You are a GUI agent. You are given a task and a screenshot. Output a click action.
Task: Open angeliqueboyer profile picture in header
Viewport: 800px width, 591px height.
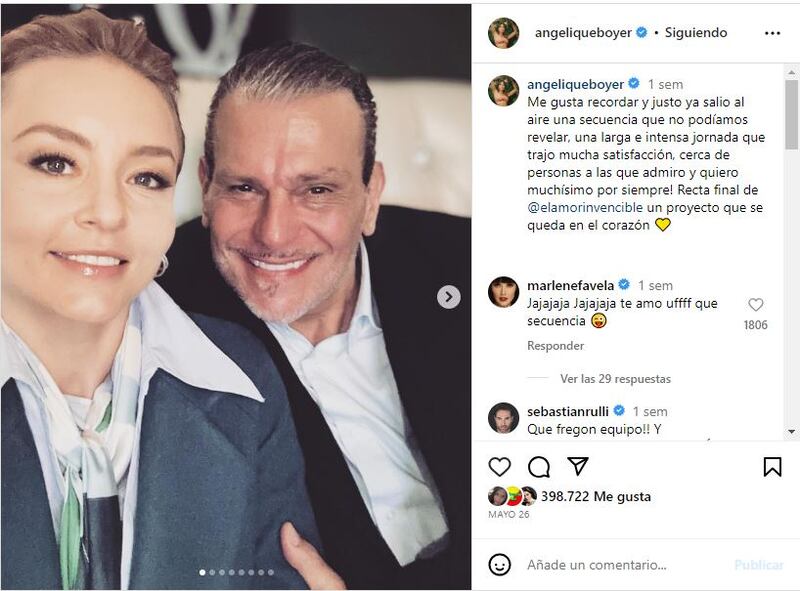(503, 33)
